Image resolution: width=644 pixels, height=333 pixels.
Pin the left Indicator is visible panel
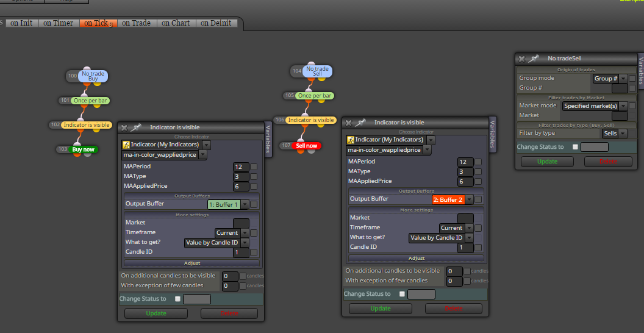(x=136, y=127)
